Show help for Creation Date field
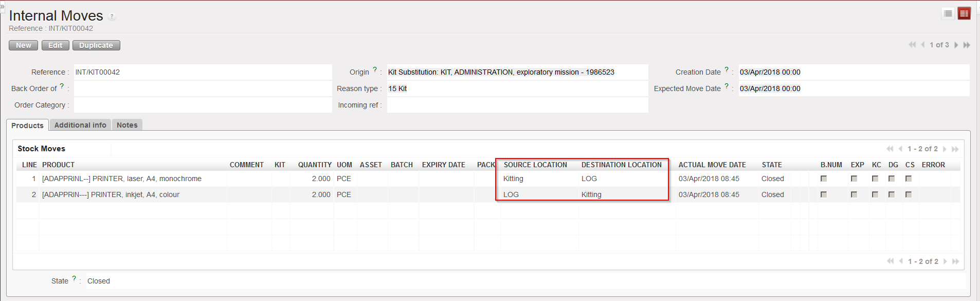The height and width of the screenshot is (301, 980). tap(727, 69)
